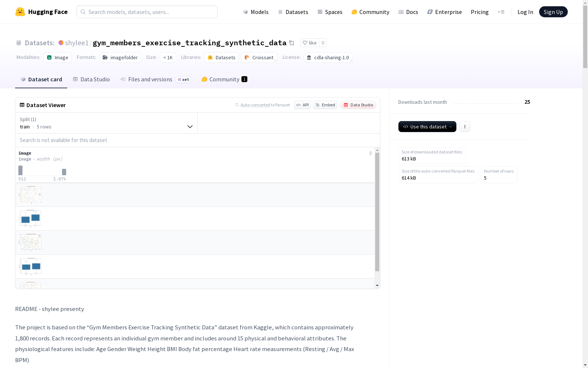Click the Dataset Viewer table icon
The width and height of the screenshot is (588, 368).
22,105
